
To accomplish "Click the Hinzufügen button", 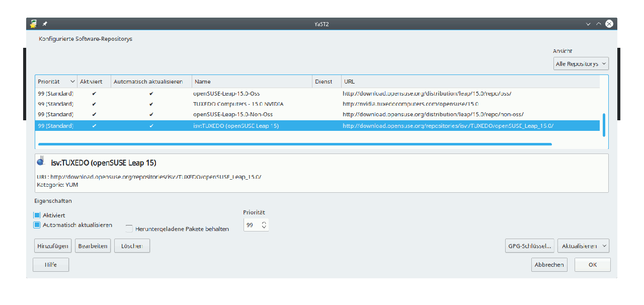I will coord(53,246).
